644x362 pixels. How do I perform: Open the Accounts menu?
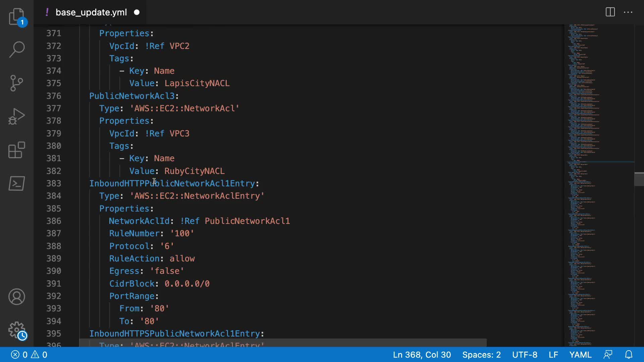[16, 297]
